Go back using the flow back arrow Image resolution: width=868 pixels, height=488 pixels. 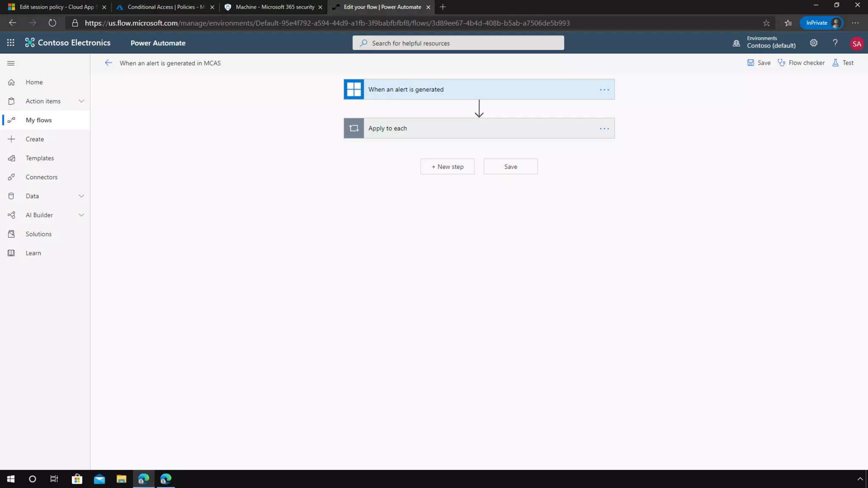(108, 63)
